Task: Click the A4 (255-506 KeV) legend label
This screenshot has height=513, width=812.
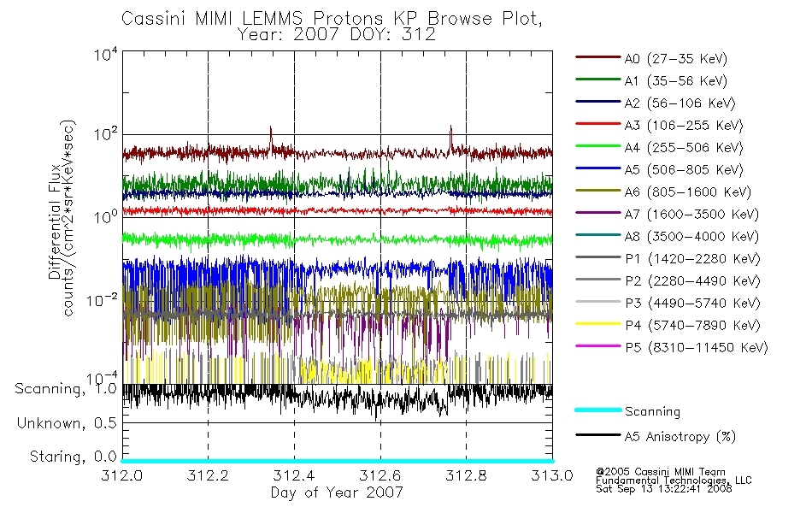Action: point(684,148)
